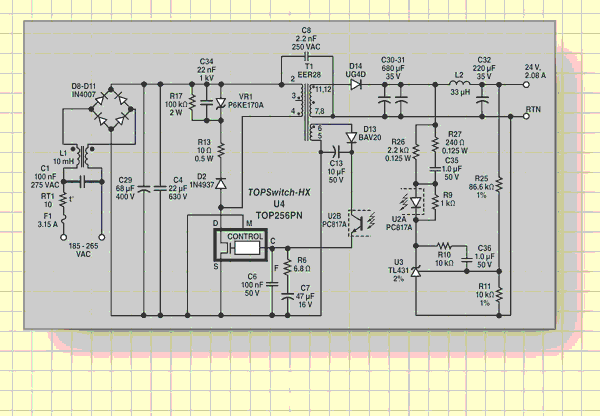Click the bridge rectifier diode symbol

tap(111, 109)
